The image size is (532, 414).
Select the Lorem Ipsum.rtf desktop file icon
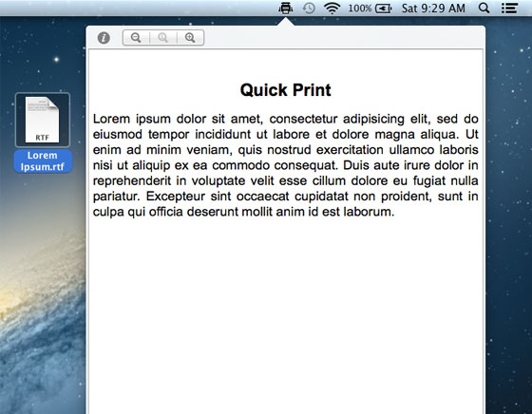coord(43,120)
